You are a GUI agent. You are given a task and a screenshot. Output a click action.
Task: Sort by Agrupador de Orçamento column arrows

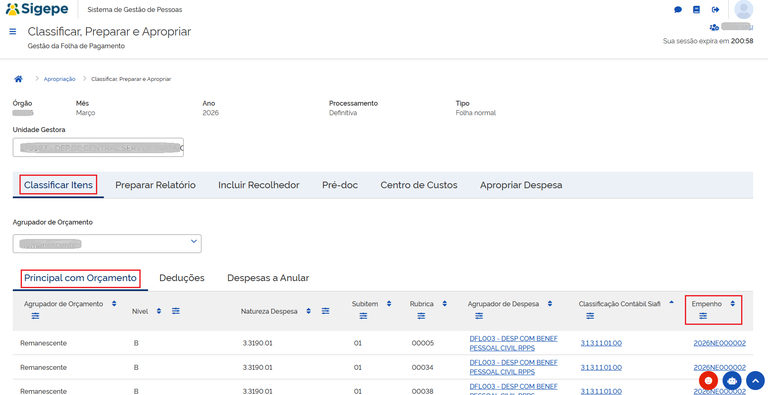click(114, 304)
